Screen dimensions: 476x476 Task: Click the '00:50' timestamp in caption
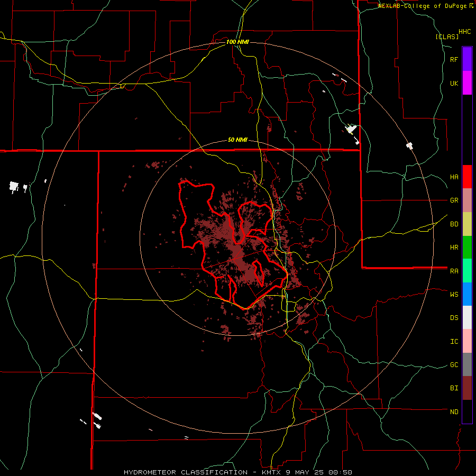(x=342, y=472)
